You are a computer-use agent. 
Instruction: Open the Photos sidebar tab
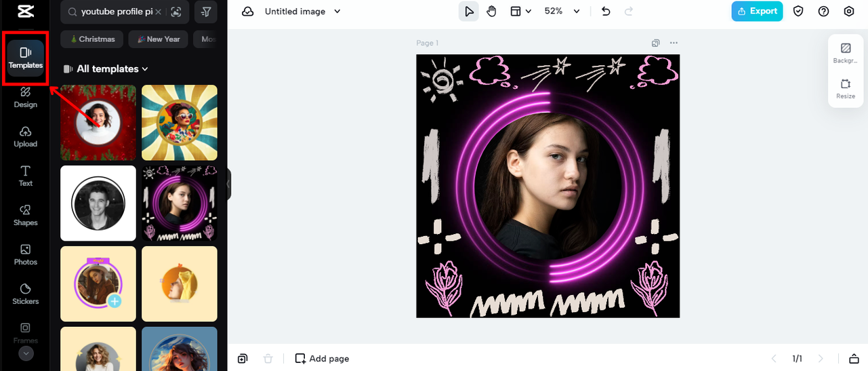point(26,254)
